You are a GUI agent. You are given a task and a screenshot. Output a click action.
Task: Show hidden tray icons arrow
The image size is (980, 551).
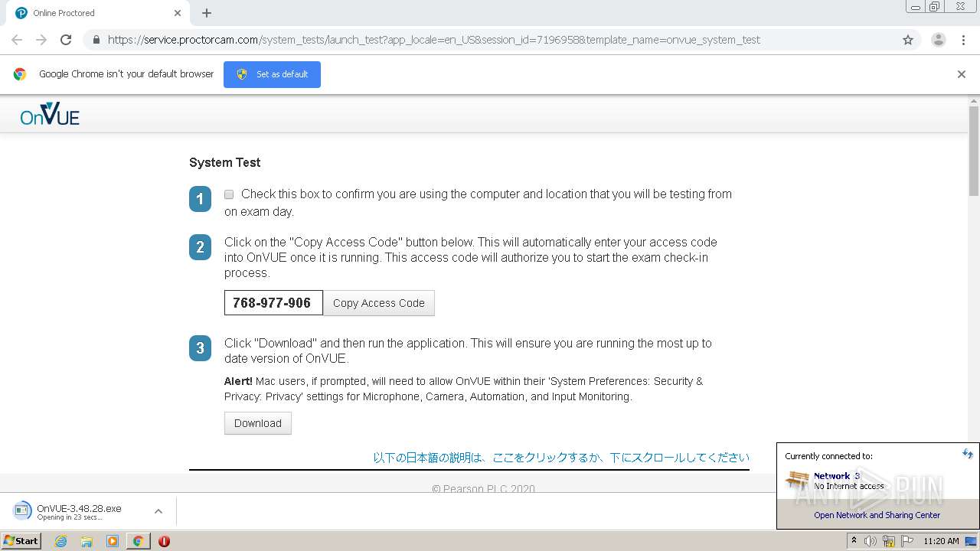click(x=854, y=541)
